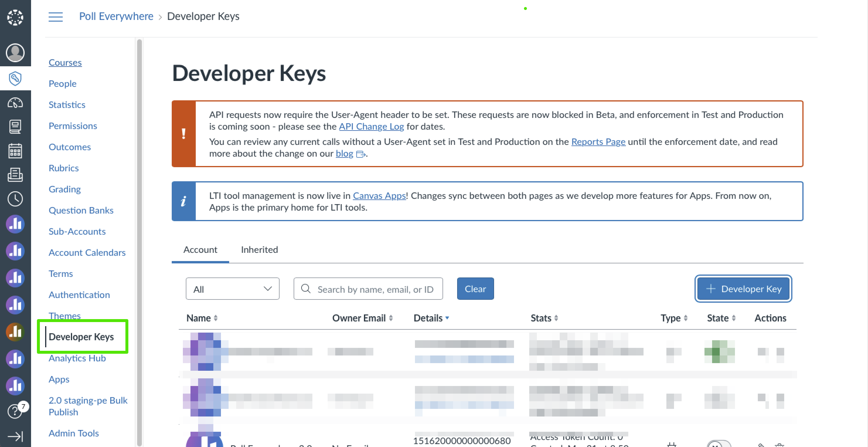Select Developer Keys in account navigation
Image resolution: width=868 pixels, height=447 pixels.
tap(81, 337)
